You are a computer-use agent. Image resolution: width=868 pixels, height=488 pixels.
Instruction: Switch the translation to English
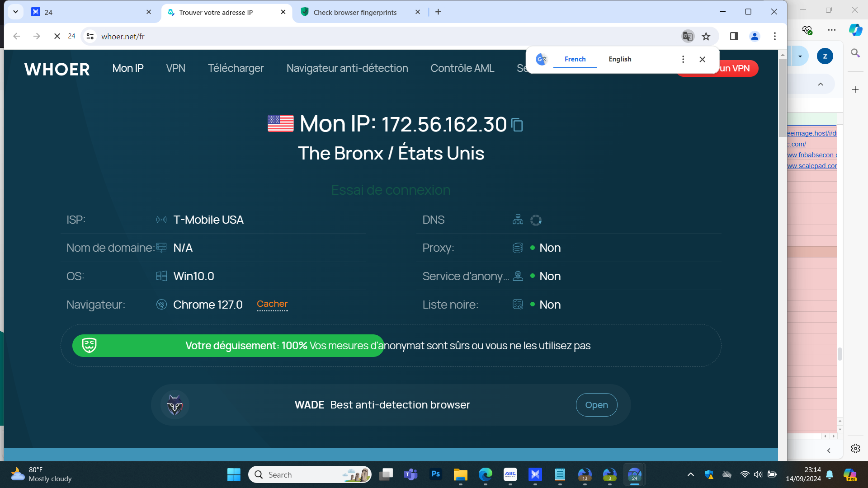620,59
